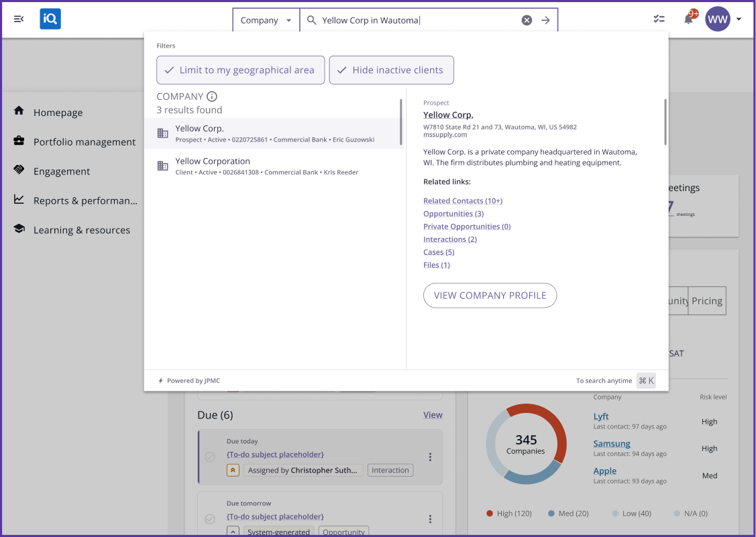Open more options menu for Due today item

pos(430,457)
